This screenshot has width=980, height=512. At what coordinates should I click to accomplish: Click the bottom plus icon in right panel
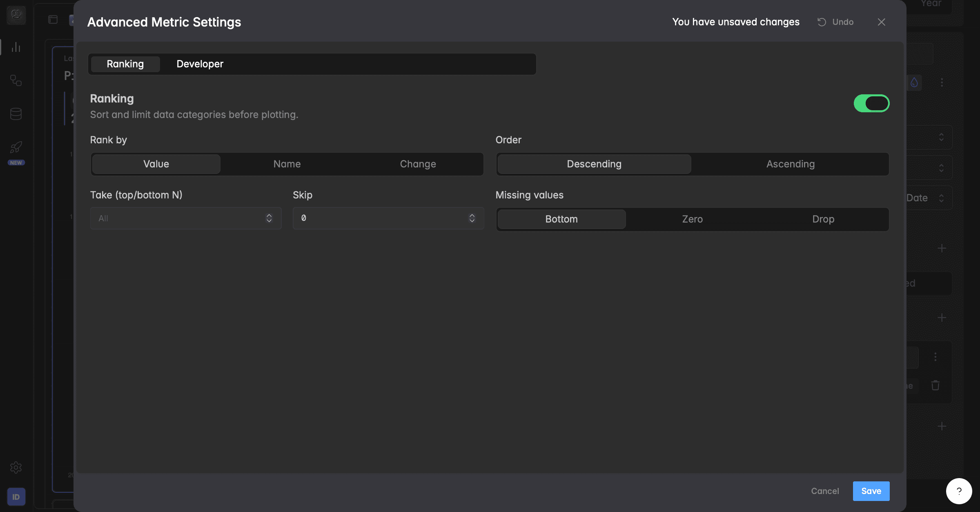coord(942,426)
